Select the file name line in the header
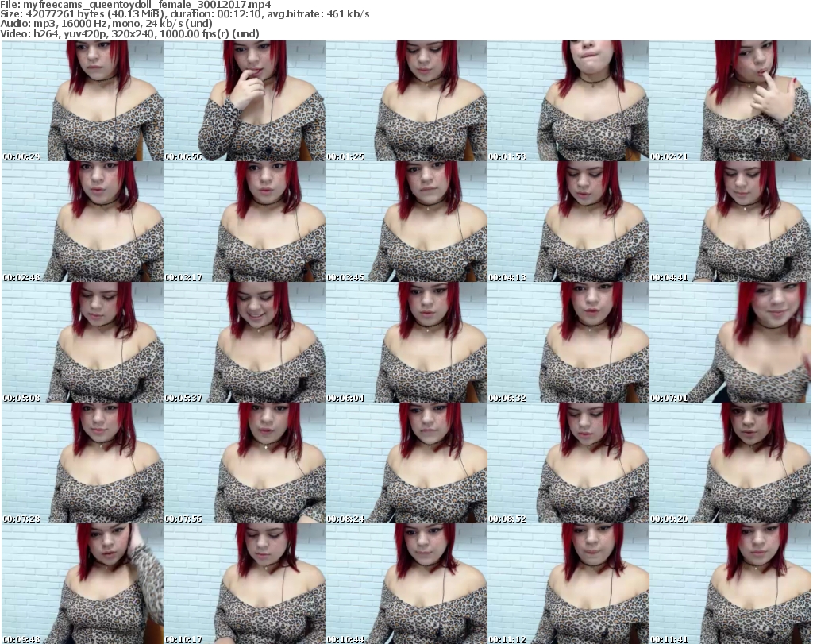The width and height of the screenshot is (813, 644). [x=136, y=5]
